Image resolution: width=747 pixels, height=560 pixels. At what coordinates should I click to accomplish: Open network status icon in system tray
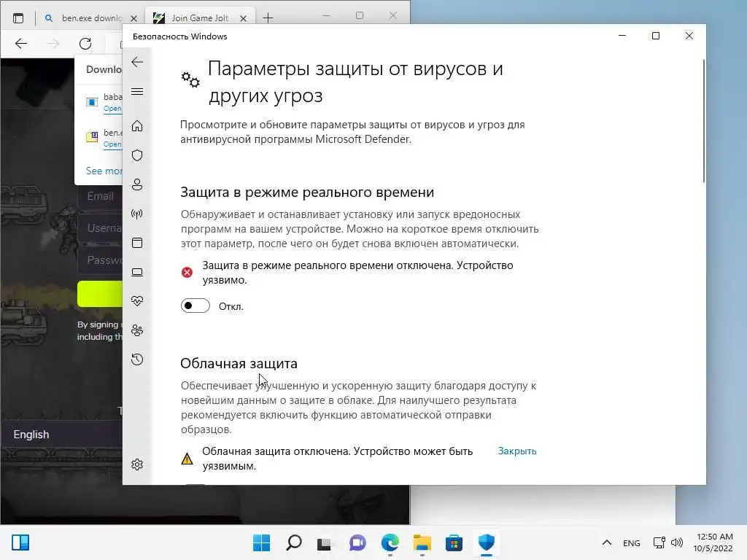coord(659,542)
